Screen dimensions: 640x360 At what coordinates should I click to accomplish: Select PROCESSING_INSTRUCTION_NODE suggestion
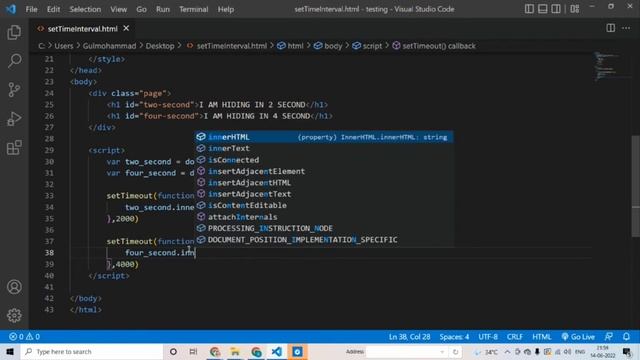pyautogui.click(x=323, y=228)
